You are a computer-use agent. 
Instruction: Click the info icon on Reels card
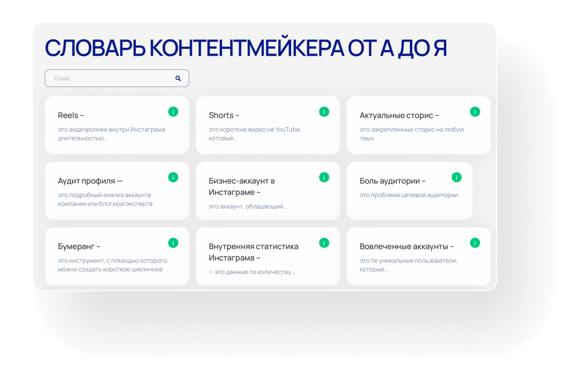coord(173,112)
